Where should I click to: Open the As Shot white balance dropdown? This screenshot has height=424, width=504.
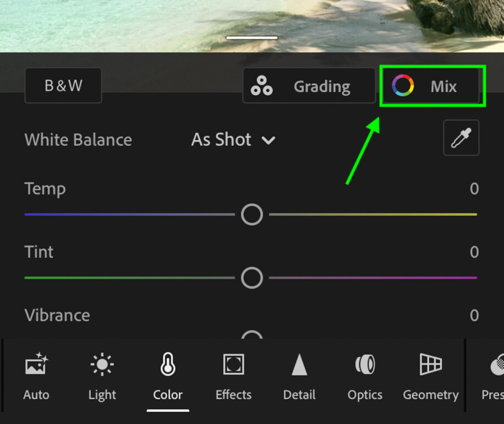(x=233, y=140)
